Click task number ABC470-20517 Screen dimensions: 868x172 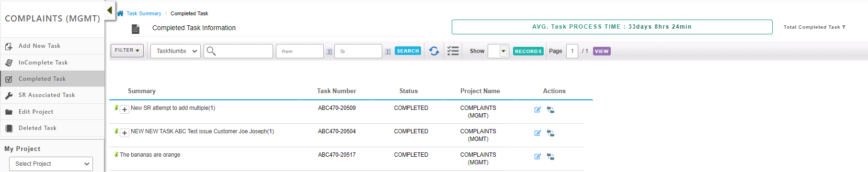coord(337,155)
